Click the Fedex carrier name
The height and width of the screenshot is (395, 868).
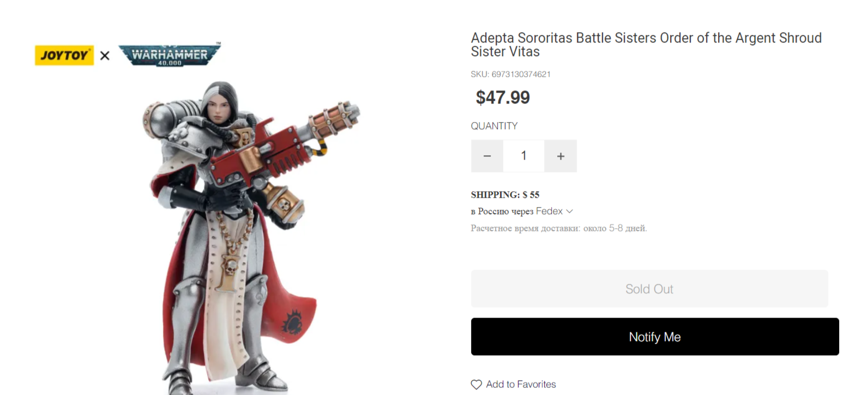pos(549,211)
